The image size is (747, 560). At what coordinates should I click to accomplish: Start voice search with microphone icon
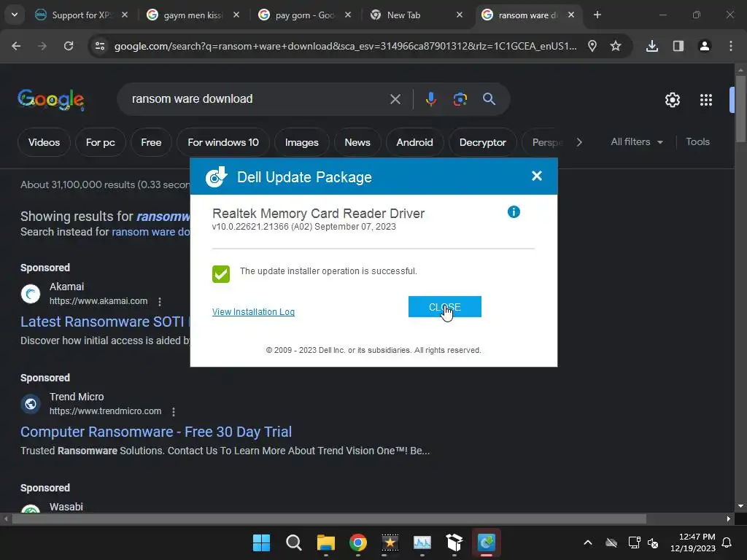[x=430, y=99]
